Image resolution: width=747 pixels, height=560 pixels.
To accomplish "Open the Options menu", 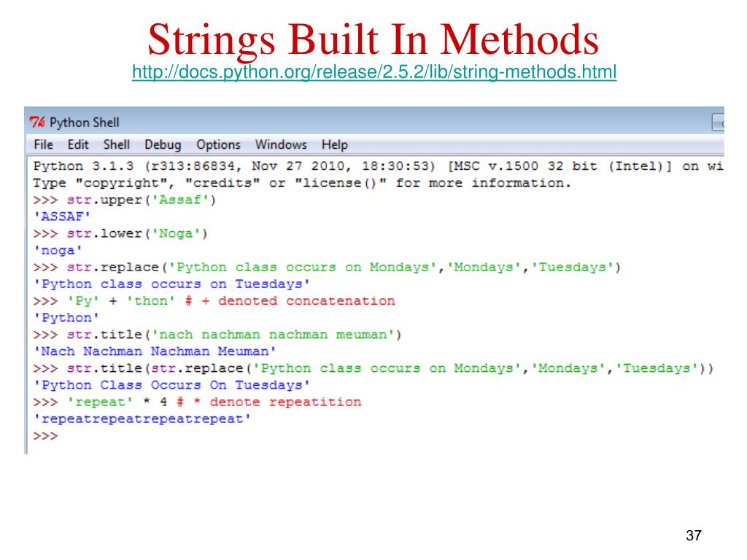I will 218,145.
